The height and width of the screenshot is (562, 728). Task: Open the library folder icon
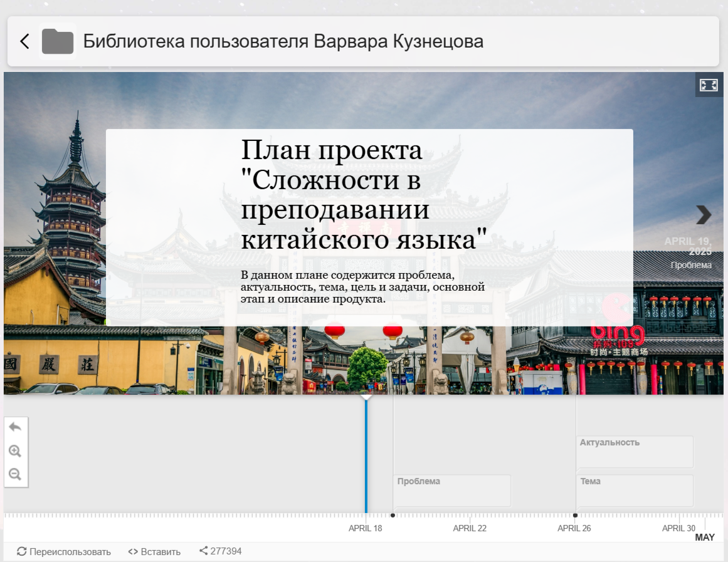pyautogui.click(x=58, y=41)
